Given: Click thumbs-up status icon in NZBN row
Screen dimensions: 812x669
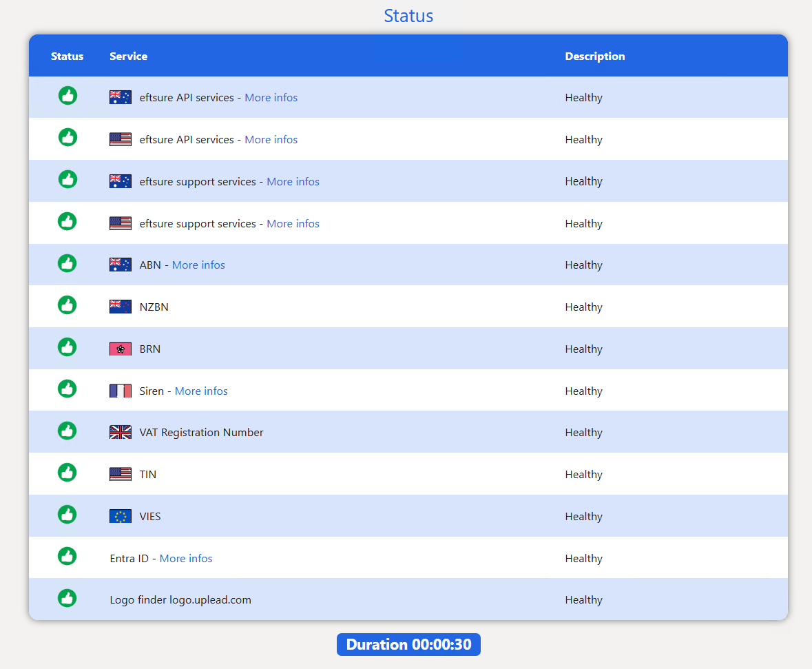Looking at the screenshot, I should point(67,305).
